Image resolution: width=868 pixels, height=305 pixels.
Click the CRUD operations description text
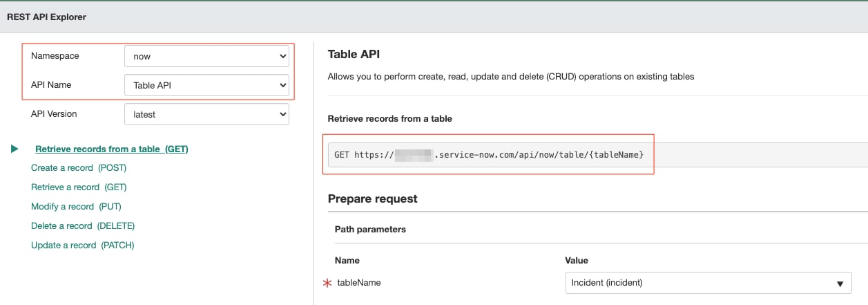511,77
